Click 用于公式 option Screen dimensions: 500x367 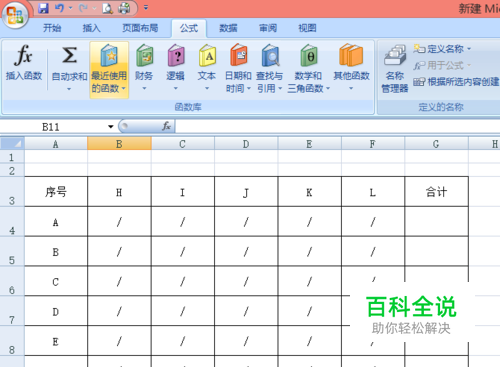point(442,65)
